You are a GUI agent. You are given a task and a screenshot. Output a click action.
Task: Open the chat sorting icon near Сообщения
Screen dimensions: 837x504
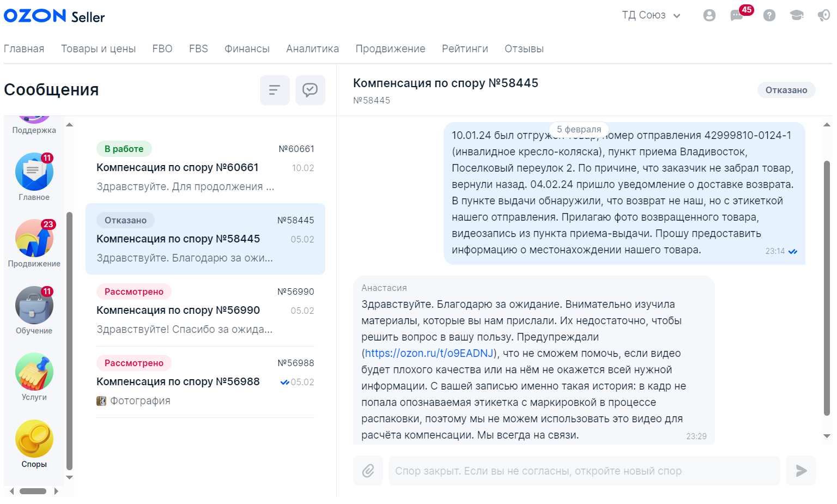pos(275,90)
